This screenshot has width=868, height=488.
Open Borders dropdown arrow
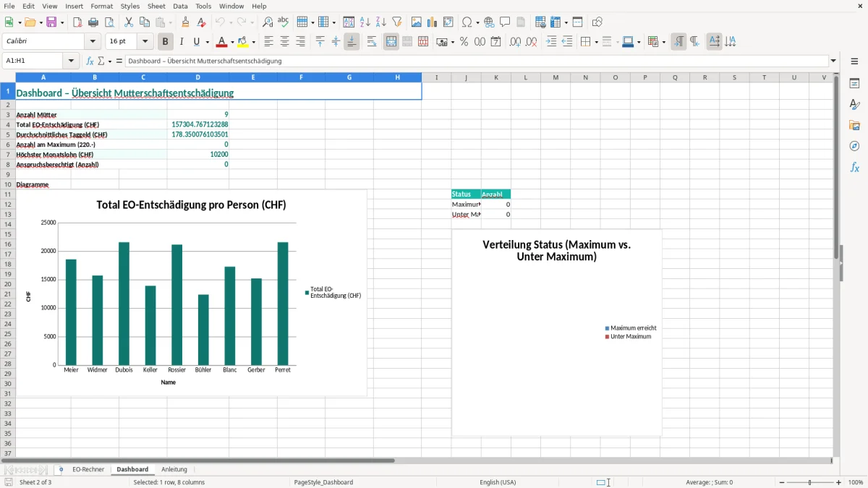[x=596, y=42]
